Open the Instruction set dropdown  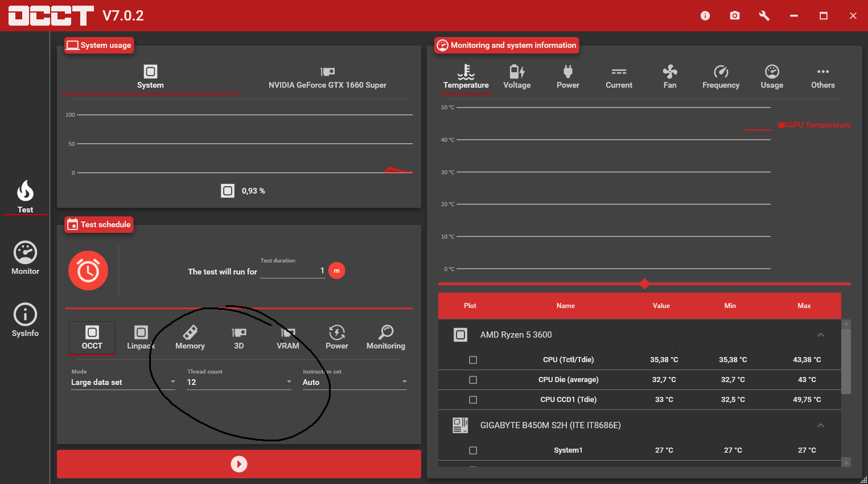(355, 382)
